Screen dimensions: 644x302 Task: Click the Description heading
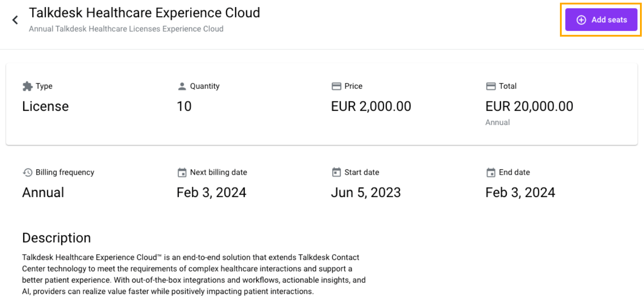tap(56, 238)
